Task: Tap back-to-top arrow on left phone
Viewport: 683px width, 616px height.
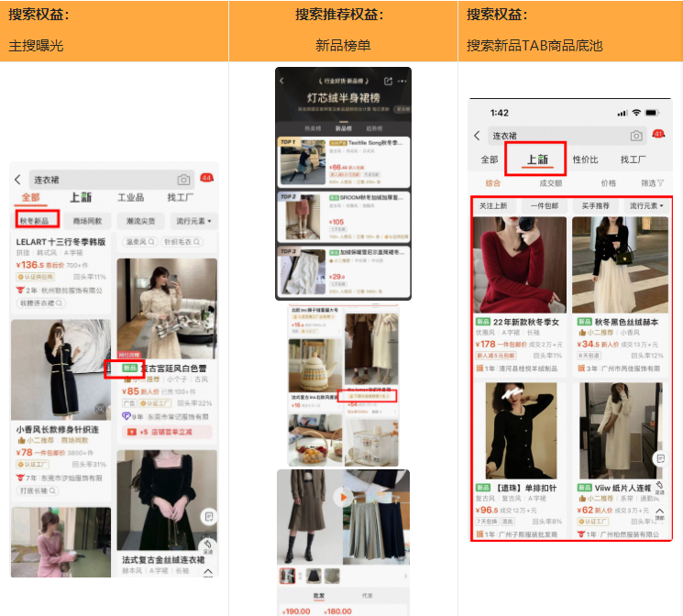Action: [x=208, y=572]
